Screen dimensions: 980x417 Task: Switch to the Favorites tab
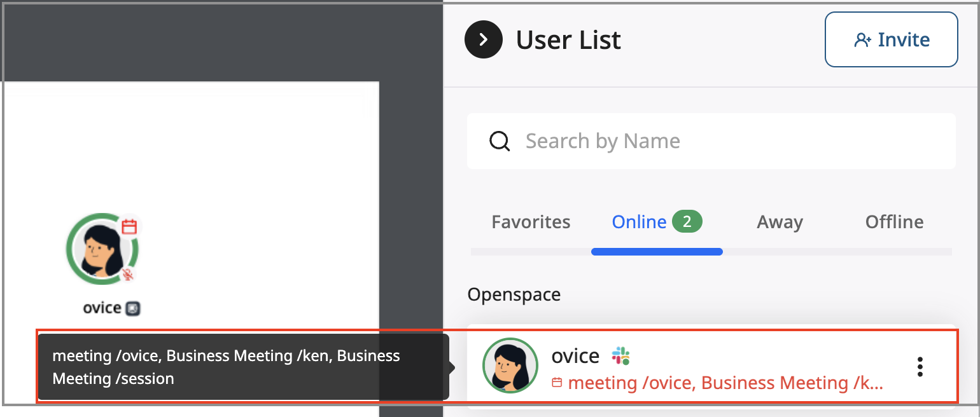coord(530,221)
